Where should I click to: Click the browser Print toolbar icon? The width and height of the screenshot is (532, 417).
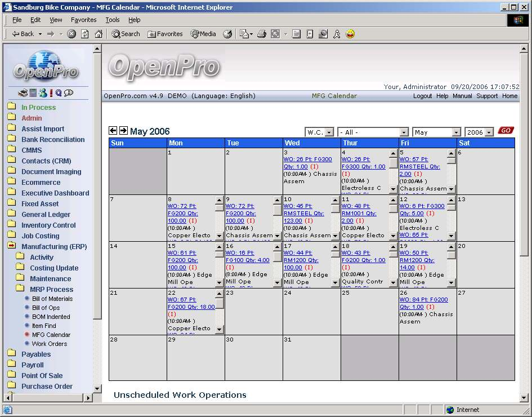(x=261, y=34)
